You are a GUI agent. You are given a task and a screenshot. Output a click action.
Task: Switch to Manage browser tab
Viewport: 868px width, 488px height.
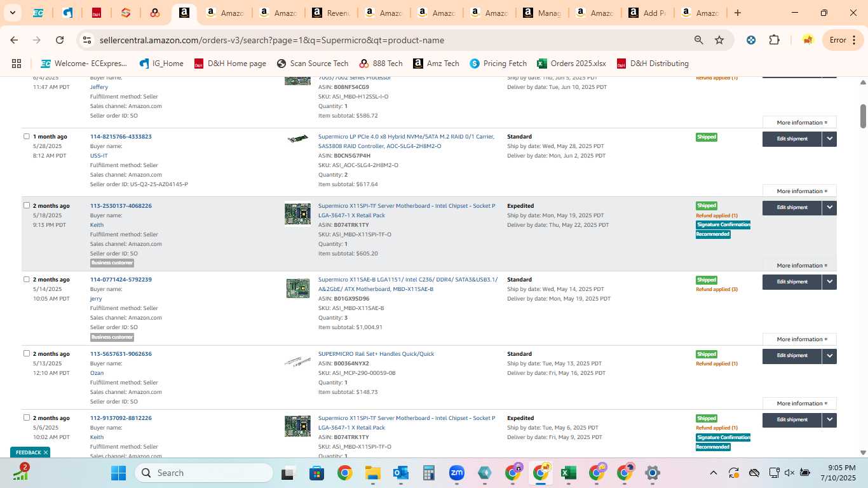(x=541, y=13)
